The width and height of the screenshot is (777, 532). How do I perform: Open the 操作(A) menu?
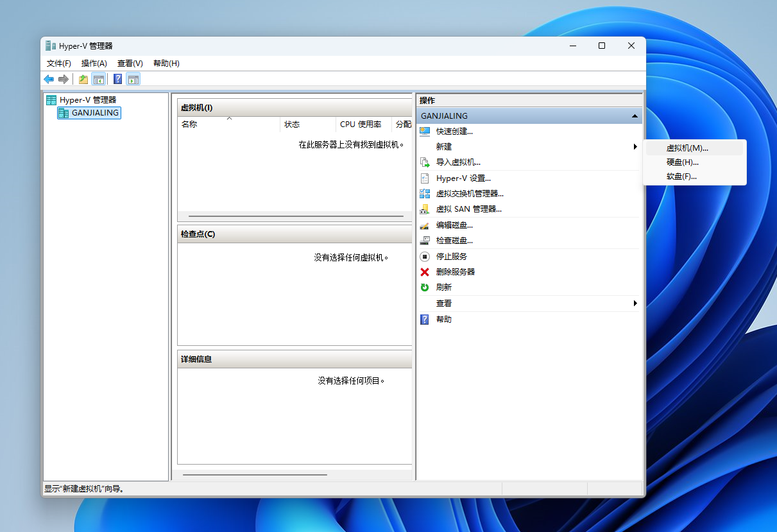click(x=94, y=64)
